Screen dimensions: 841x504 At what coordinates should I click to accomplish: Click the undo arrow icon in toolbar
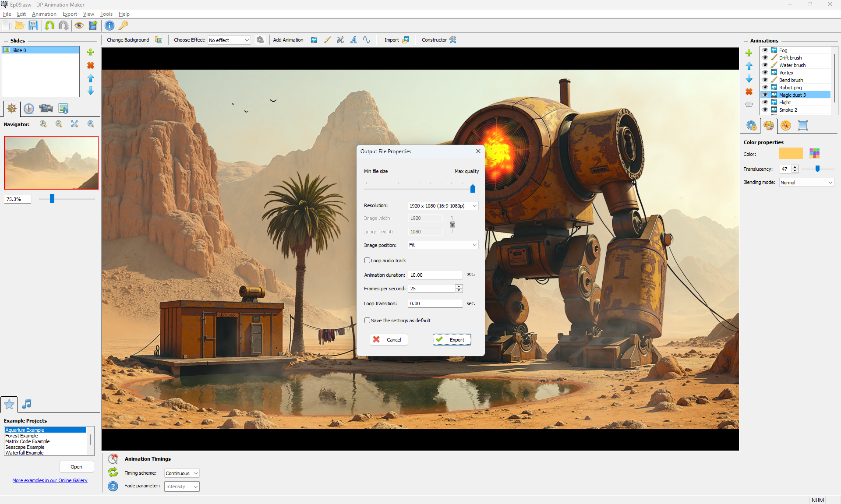click(x=49, y=25)
